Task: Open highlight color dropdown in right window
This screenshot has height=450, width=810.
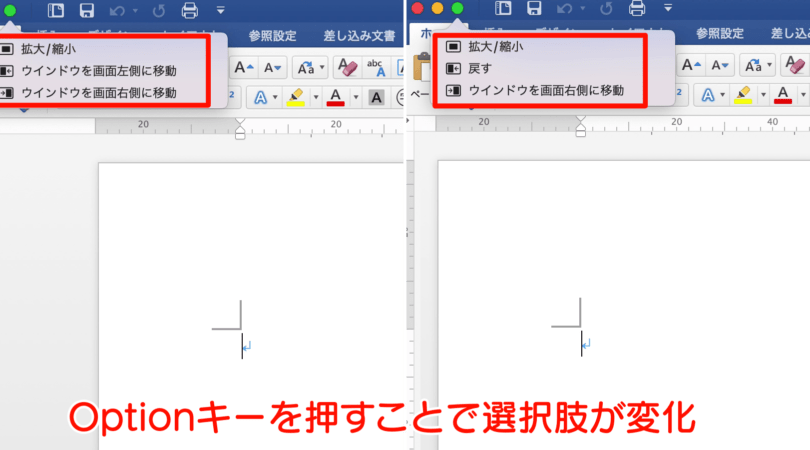Action: 763,95
